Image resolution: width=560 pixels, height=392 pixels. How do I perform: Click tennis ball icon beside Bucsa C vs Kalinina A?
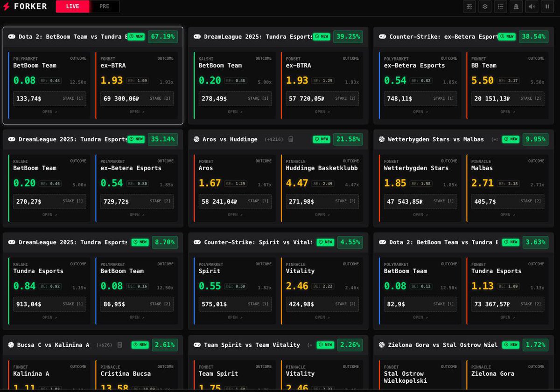click(11, 344)
